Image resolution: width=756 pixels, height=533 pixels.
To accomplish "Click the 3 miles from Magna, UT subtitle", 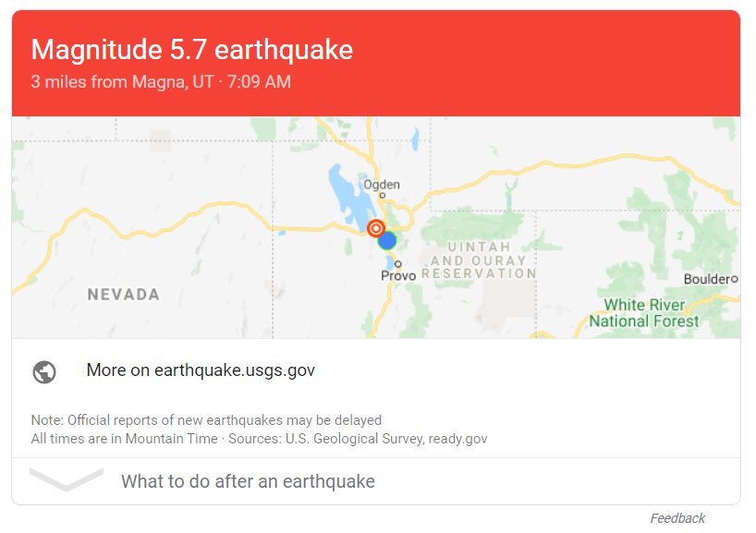I will tap(122, 81).
